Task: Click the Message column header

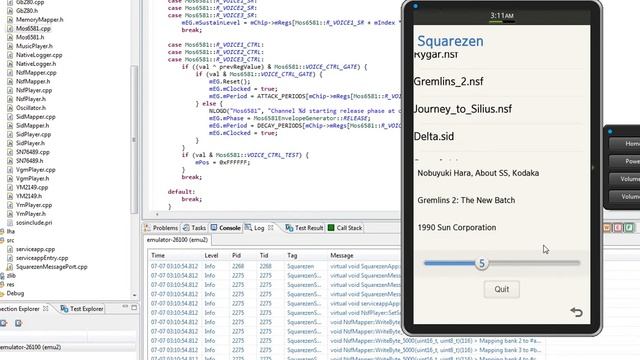Action: 342,256
